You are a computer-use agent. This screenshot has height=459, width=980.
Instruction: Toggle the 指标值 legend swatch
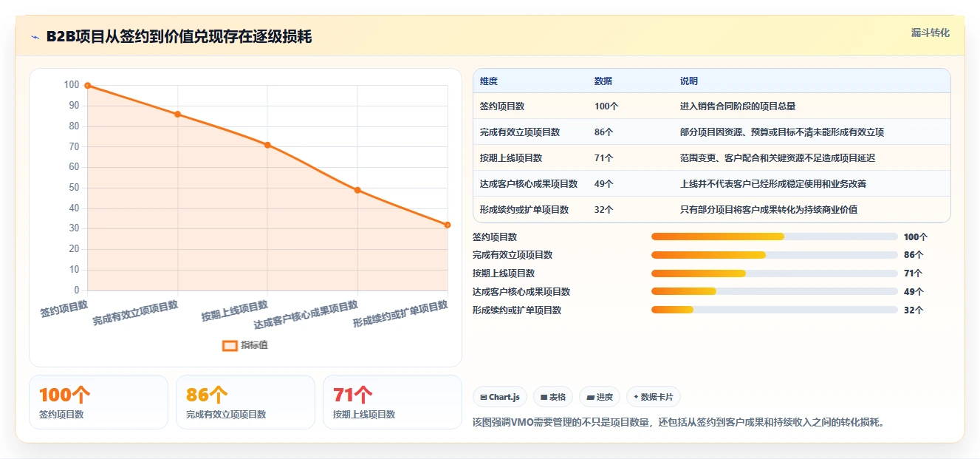230,345
